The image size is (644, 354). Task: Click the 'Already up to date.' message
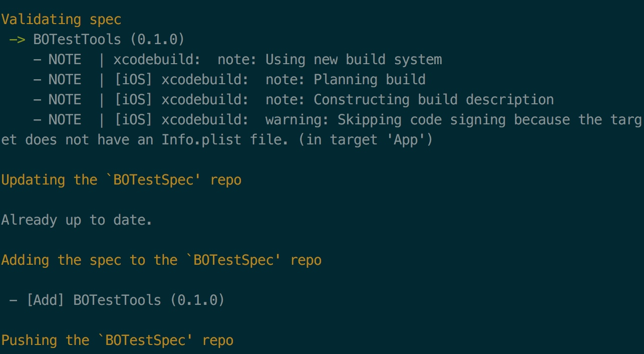coord(77,220)
